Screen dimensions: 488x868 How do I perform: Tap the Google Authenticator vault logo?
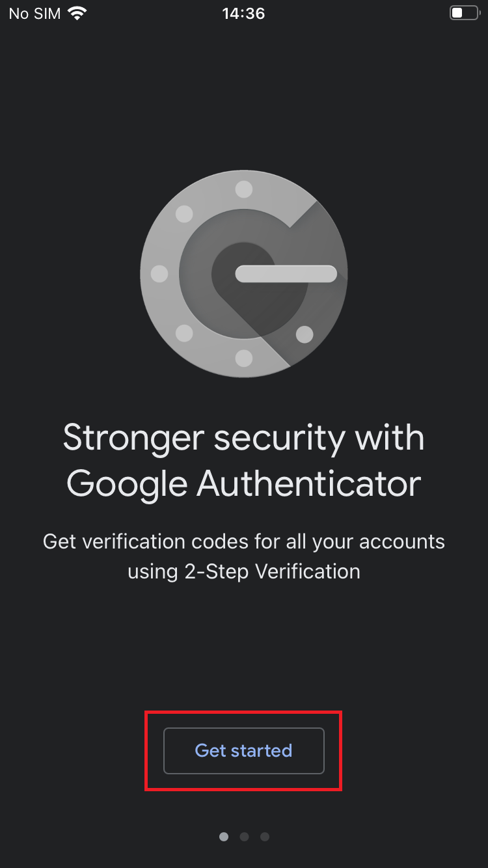pyautogui.click(x=244, y=273)
